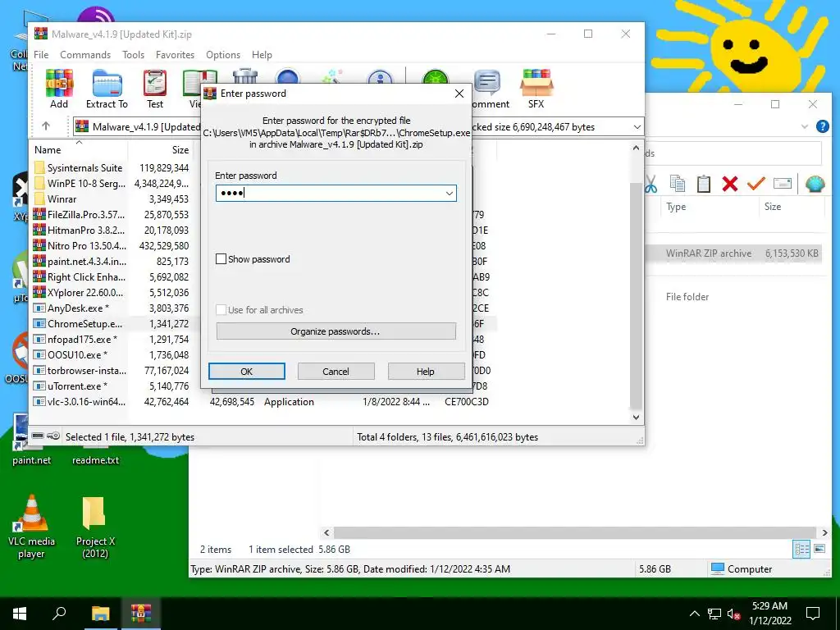Click the Comment toolbar icon
This screenshot has height=630, width=840.
click(488, 89)
